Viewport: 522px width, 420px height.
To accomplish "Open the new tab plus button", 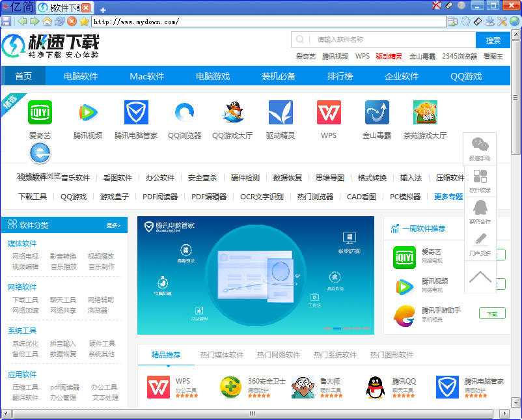I will coord(103,10).
